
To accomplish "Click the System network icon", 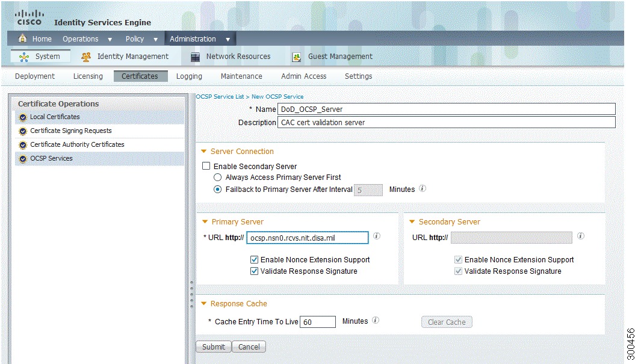I will [x=24, y=57].
